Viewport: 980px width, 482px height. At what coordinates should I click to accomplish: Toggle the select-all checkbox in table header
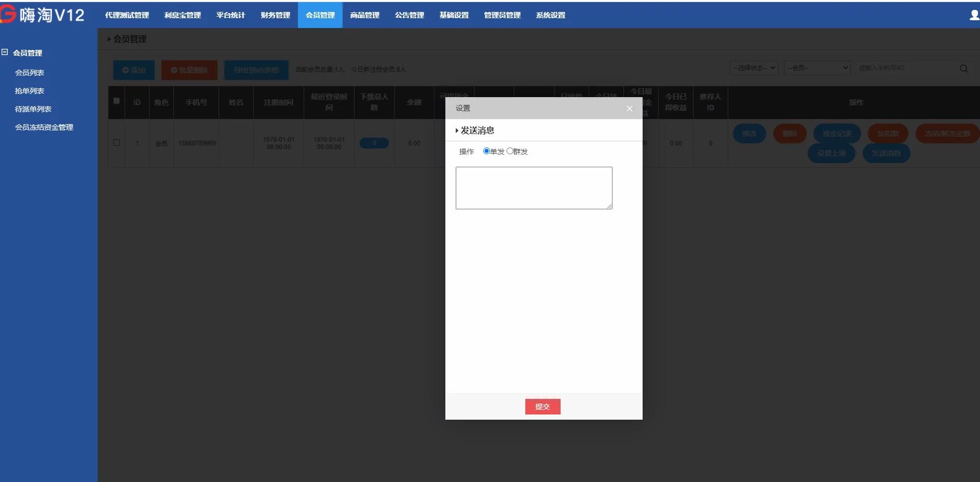tap(116, 101)
